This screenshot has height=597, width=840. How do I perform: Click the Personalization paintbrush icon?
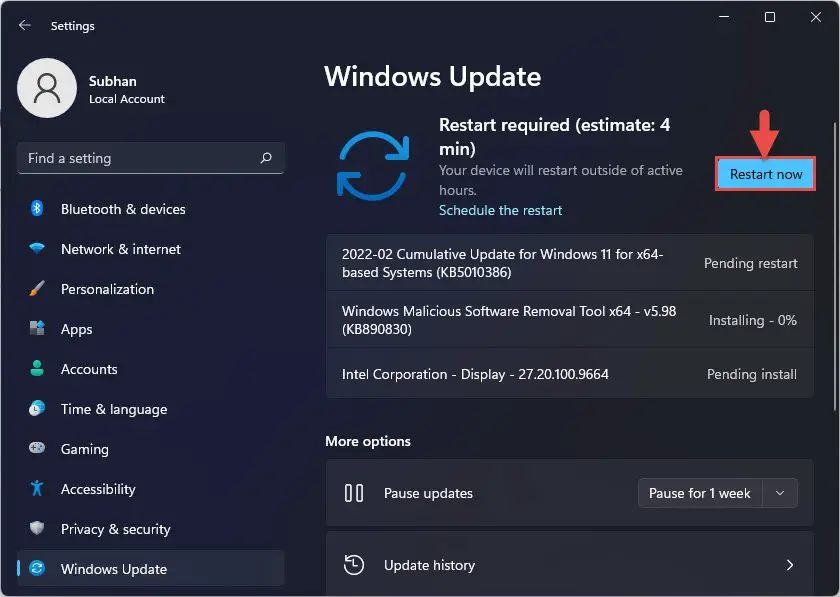37,289
